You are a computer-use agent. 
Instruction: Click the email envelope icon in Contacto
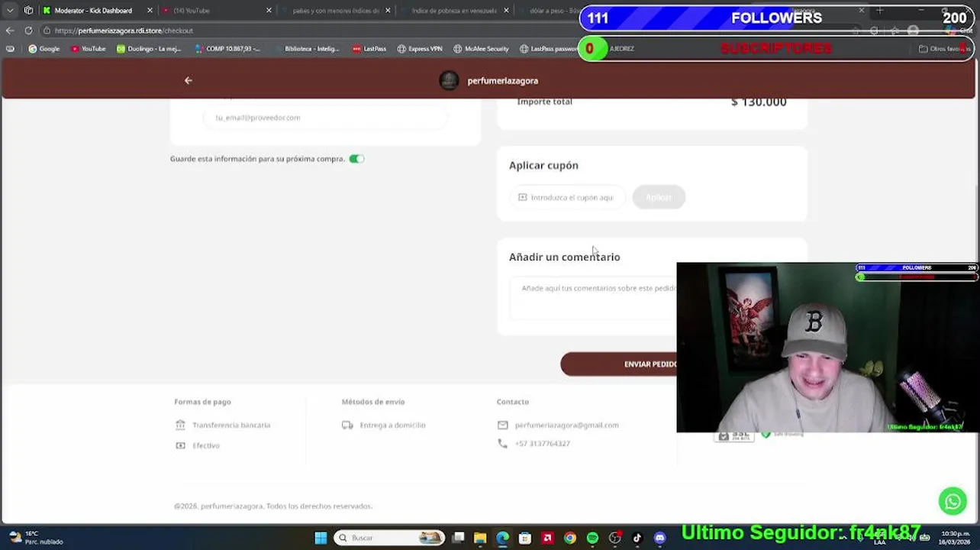pyautogui.click(x=502, y=425)
